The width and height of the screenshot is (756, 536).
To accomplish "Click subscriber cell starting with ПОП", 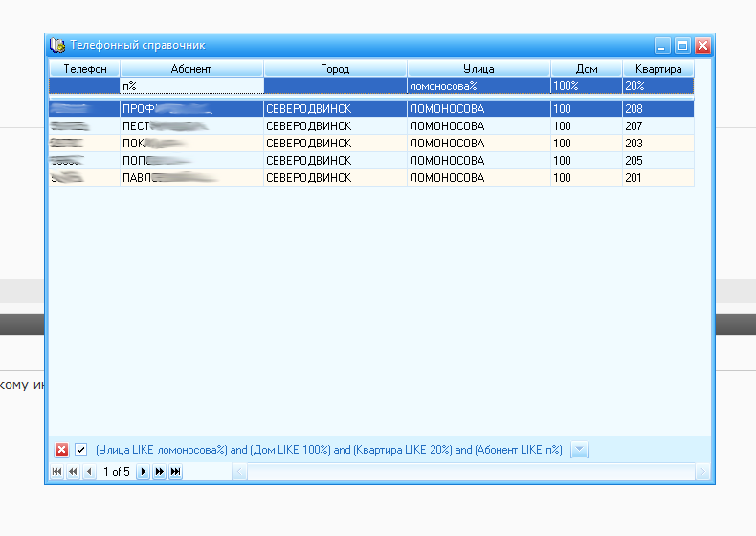I will click(191, 160).
